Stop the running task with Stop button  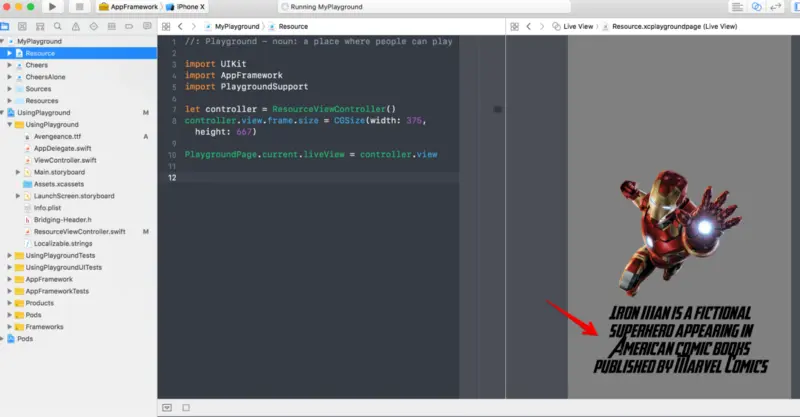(x=79, y=7)
